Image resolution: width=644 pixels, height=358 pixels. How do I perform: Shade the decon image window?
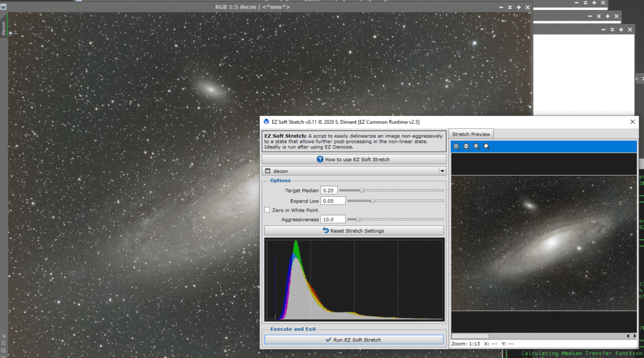coord(509,7)
